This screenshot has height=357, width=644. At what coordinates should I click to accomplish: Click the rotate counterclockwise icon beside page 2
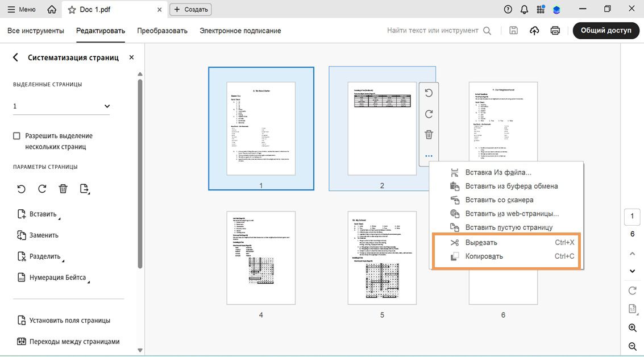pos(429,93)
